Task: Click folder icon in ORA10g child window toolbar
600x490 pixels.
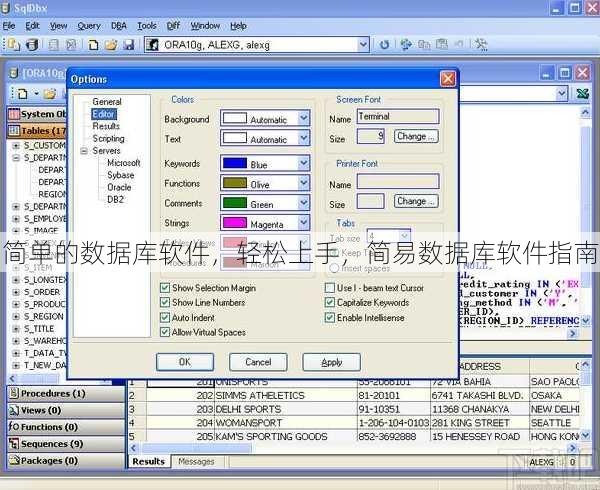Action: [49, 93]
